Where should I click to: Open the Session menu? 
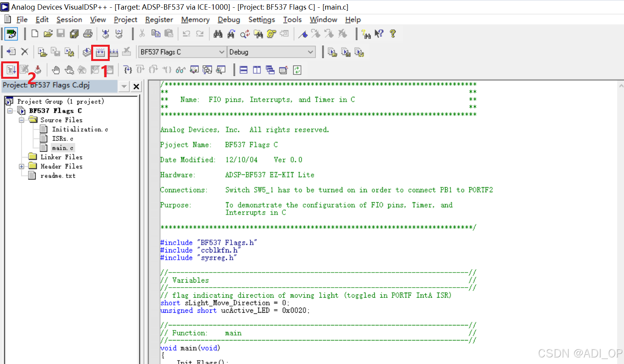[x=69, y=20]
